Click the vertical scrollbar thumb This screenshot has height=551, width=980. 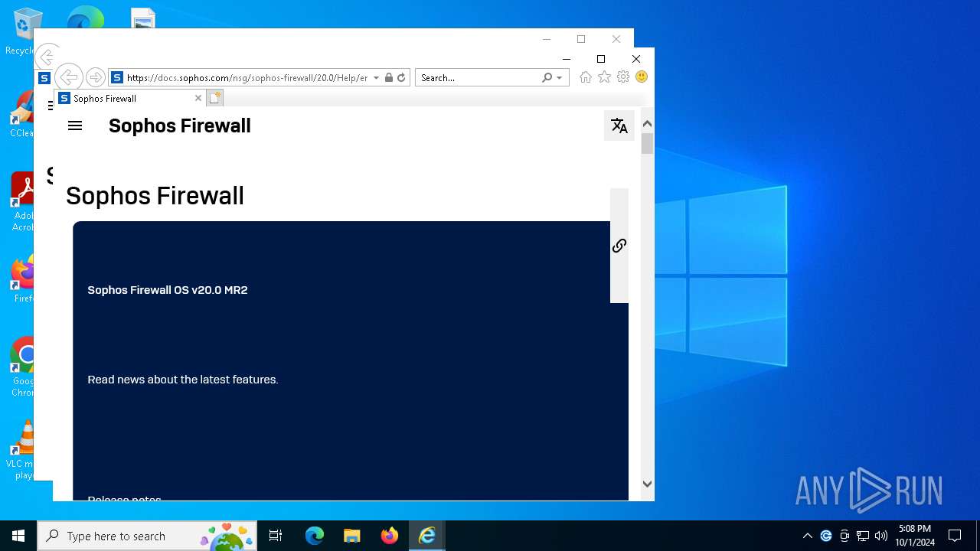[647, 144]
